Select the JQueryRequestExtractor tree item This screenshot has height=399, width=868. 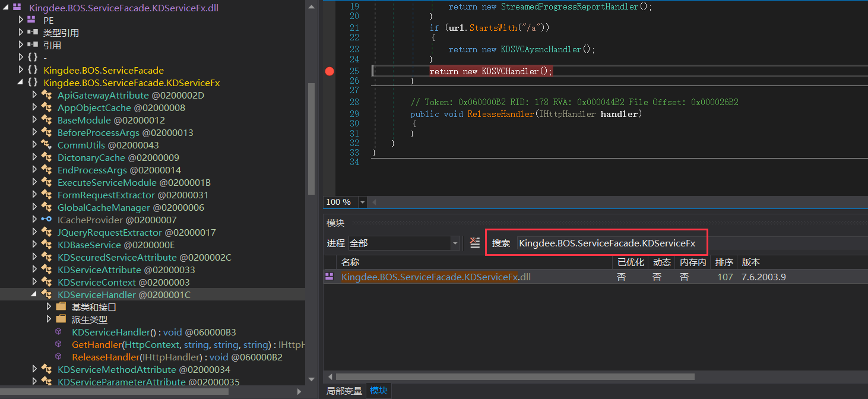coord(137,232)
